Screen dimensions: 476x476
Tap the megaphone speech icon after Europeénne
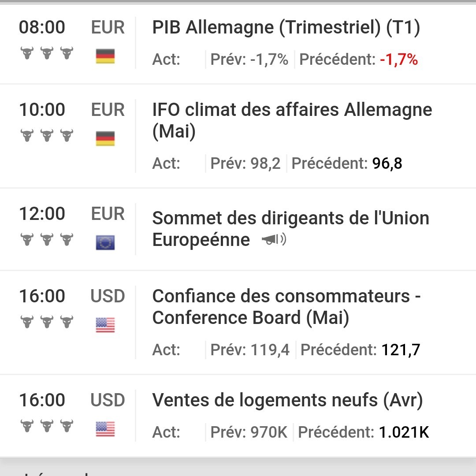[274, 239]
